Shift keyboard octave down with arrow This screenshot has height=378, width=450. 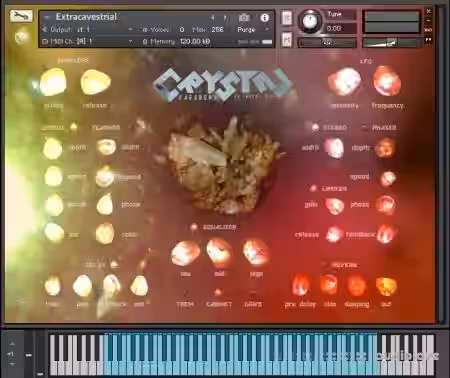[x=12, y=364]
